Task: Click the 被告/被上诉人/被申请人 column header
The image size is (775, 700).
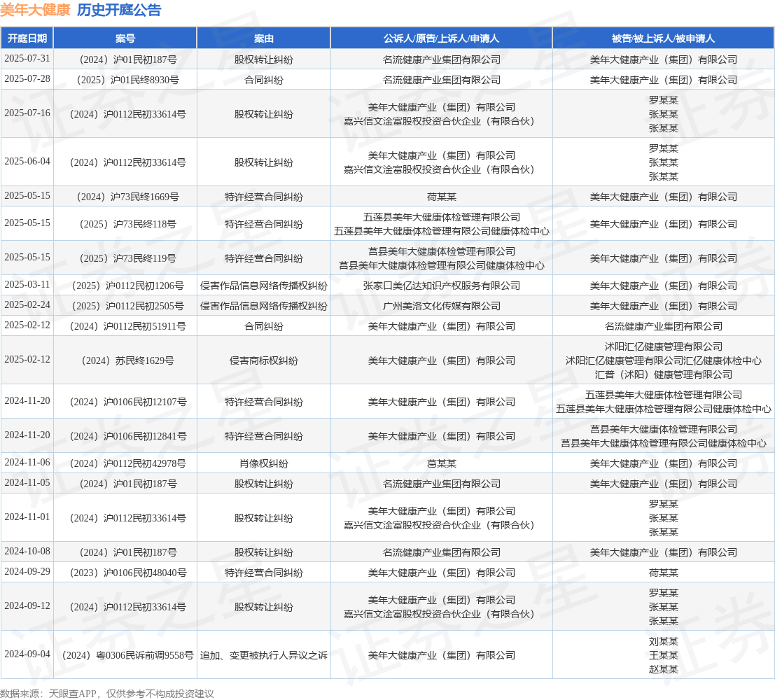Action: click(x=663, y=38)
